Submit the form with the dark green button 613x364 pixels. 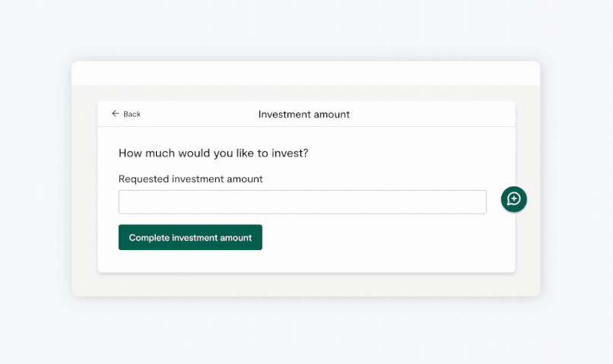click(x=190, y=237)
